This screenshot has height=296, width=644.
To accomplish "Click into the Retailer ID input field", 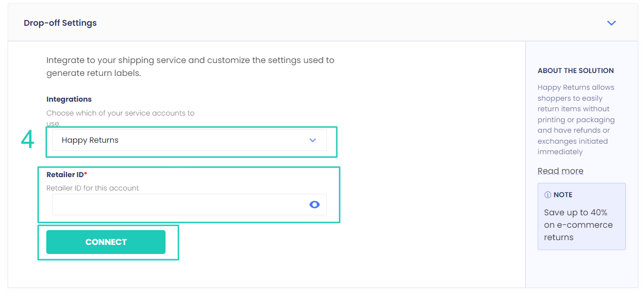I will 189,204.
